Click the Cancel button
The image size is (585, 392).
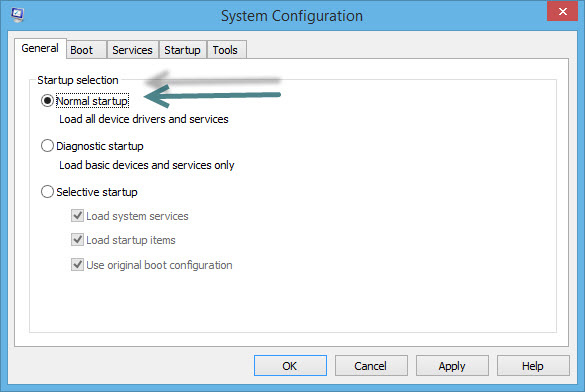click(x=371, y=366)
